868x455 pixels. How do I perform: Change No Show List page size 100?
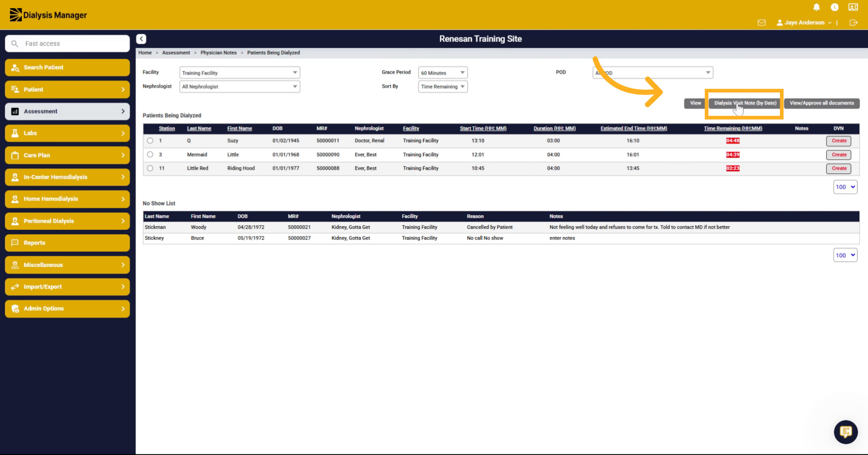pos(845,255)
